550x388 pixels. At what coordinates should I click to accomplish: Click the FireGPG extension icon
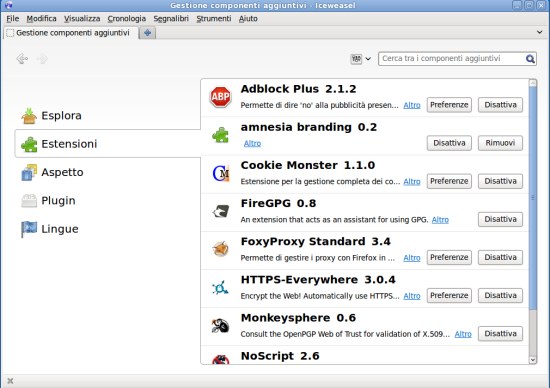[x=221, y=211]
